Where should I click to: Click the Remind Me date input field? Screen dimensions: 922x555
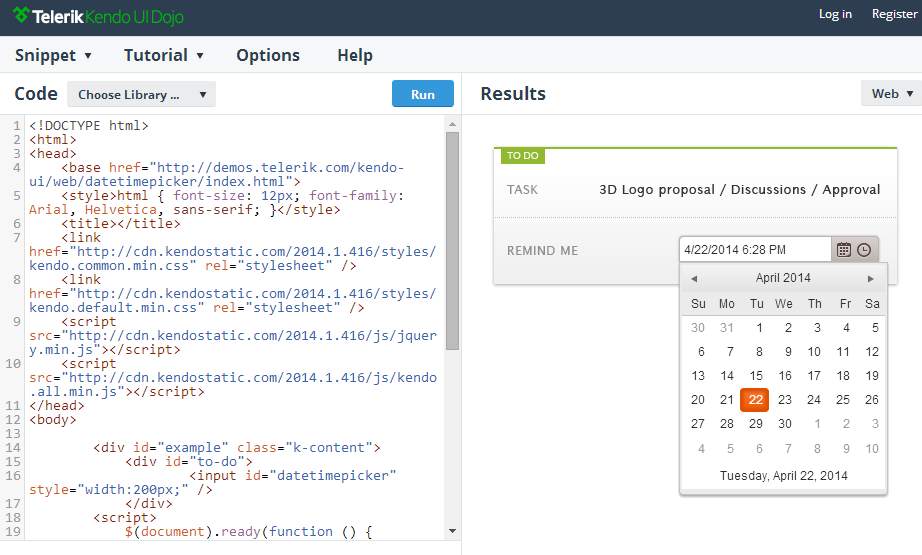(x=756, y=250)
